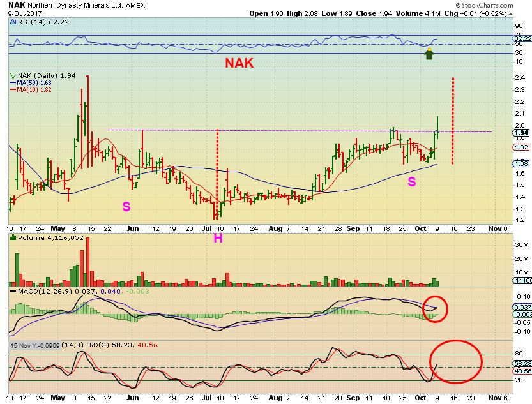Image resolution: width=532 pixels, height=404 pixels.
Task: Click the High 2.08 value
Action: (x=302, y=14)
